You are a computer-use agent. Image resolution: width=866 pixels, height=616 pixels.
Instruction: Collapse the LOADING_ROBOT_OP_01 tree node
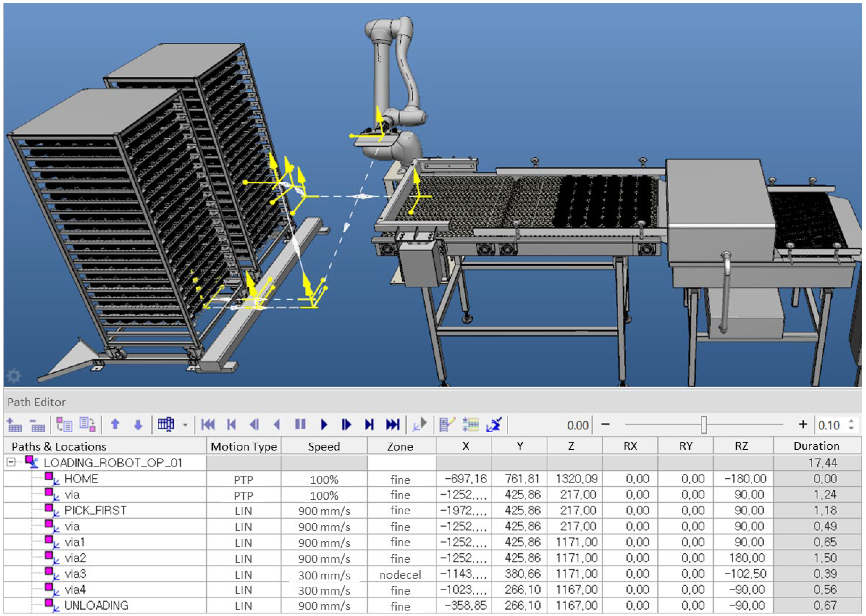[11, 462]
